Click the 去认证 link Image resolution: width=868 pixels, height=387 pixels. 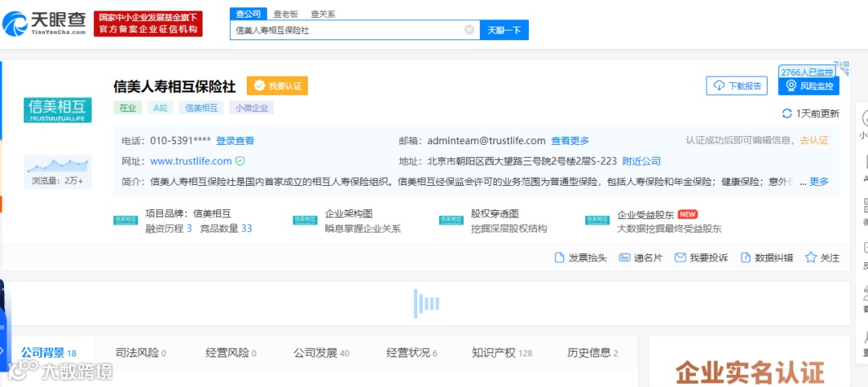click(814, 141)
